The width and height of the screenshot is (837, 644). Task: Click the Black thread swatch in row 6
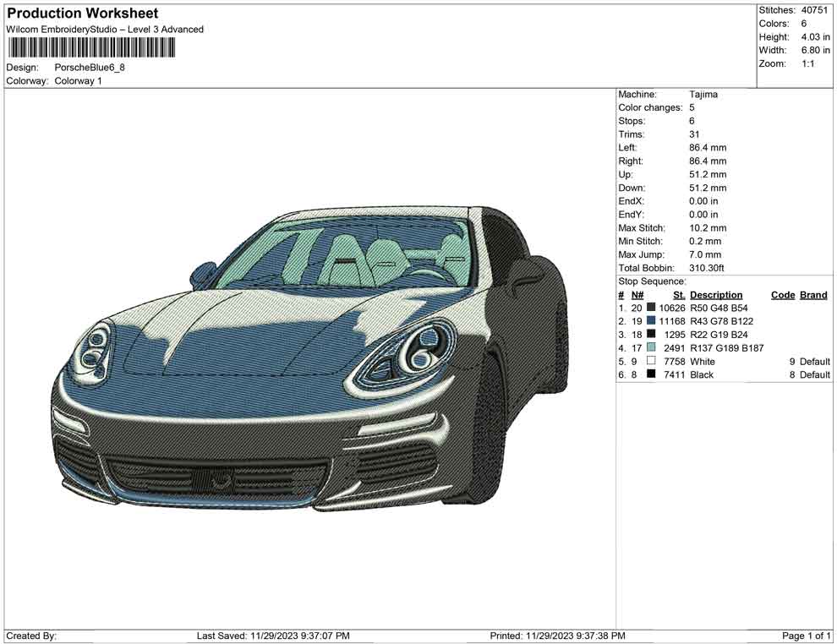649,374
